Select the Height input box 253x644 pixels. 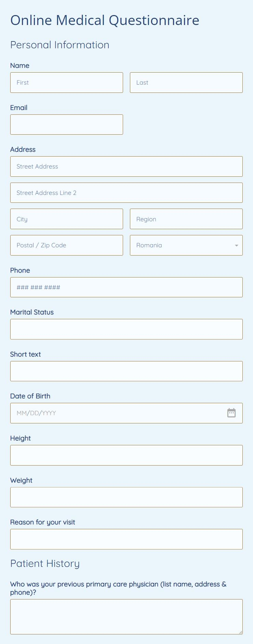126,455
